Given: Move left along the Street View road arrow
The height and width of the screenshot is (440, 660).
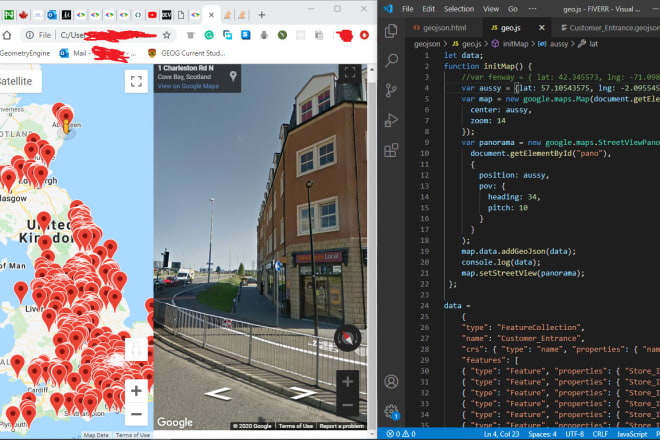Looking at the screenshot, I should [218, 393].
